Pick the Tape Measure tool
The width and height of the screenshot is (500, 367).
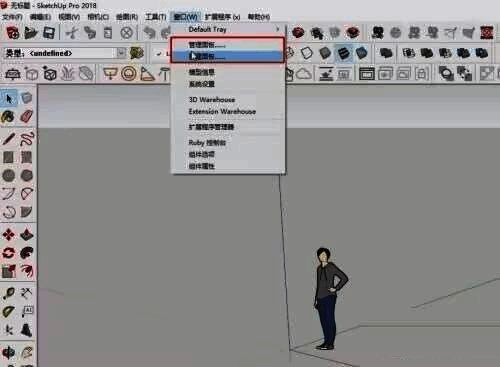[8, 293]
